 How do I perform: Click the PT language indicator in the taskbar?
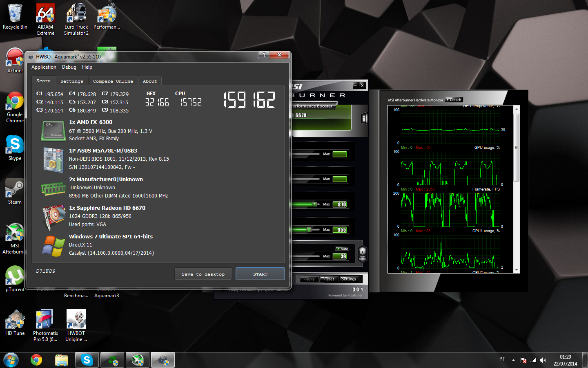(502, 359)
